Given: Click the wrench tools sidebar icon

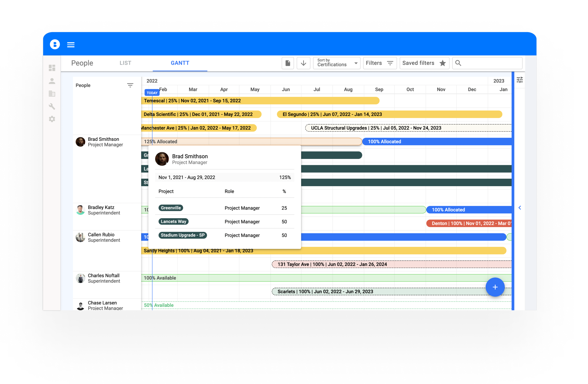Looking at the screenshot, I should click(52, 106).
